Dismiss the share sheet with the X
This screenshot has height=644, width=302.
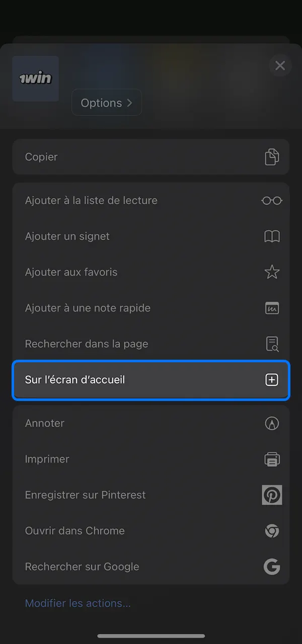tap(280, 65)
